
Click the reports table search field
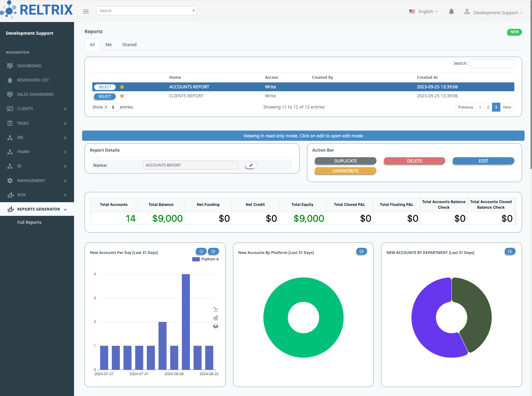[x=491, y=64]
